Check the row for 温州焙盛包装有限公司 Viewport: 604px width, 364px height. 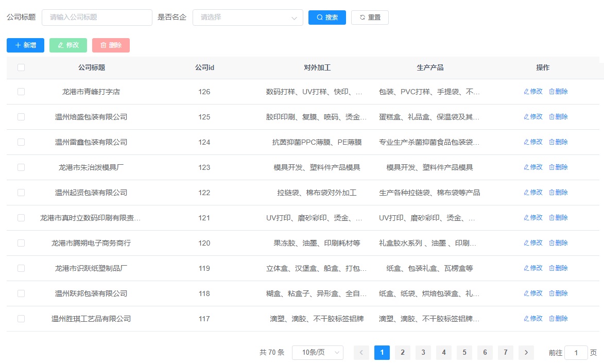21,117
